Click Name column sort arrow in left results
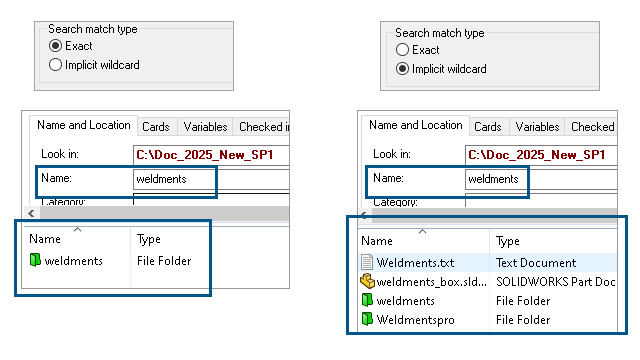The image size is (640, 360). [x=78, y=229]
